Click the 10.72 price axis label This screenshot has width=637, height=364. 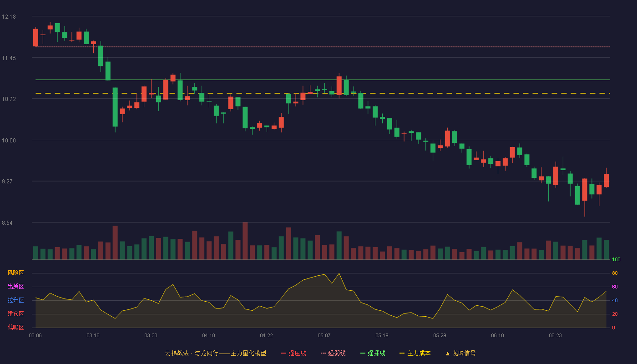click(9, 99)
